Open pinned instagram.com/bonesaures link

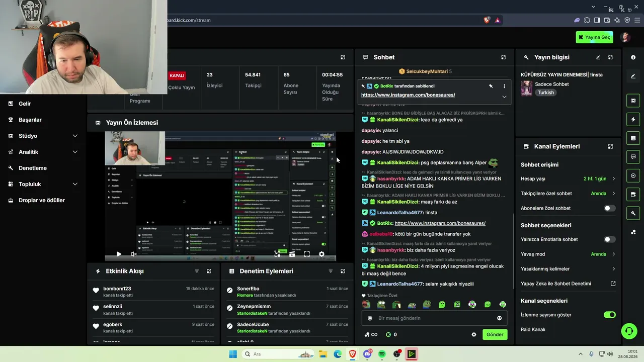click(x=408, y=95)
